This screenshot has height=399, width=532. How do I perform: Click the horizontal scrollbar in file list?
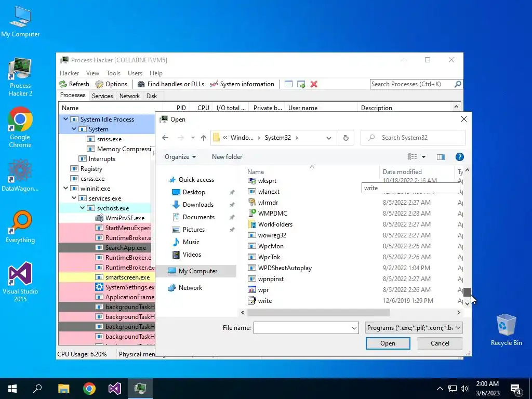click(x=318, y=312)
